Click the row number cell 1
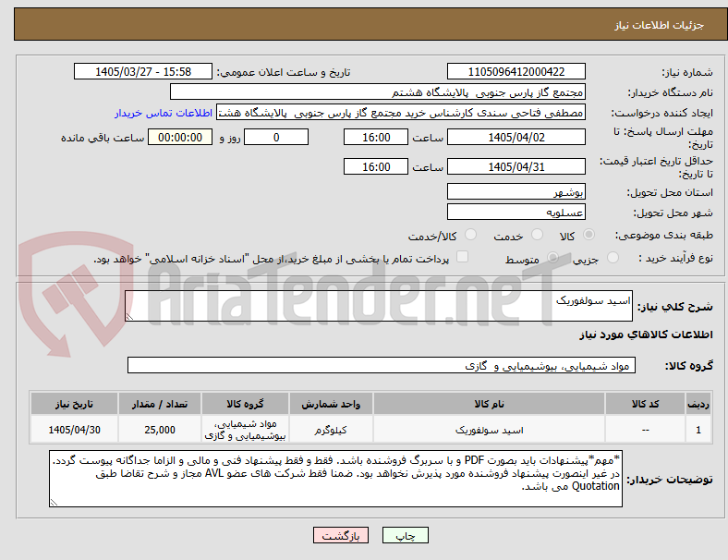Screen dimensions: 728x560 click(698, 430)
